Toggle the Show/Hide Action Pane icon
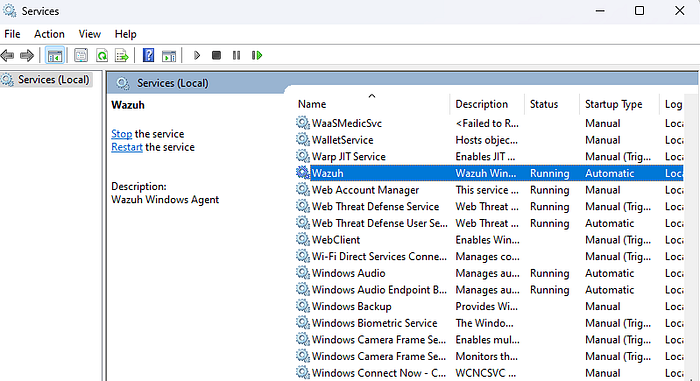The height and width of the screenshot is (381, 700). [169, 55]
